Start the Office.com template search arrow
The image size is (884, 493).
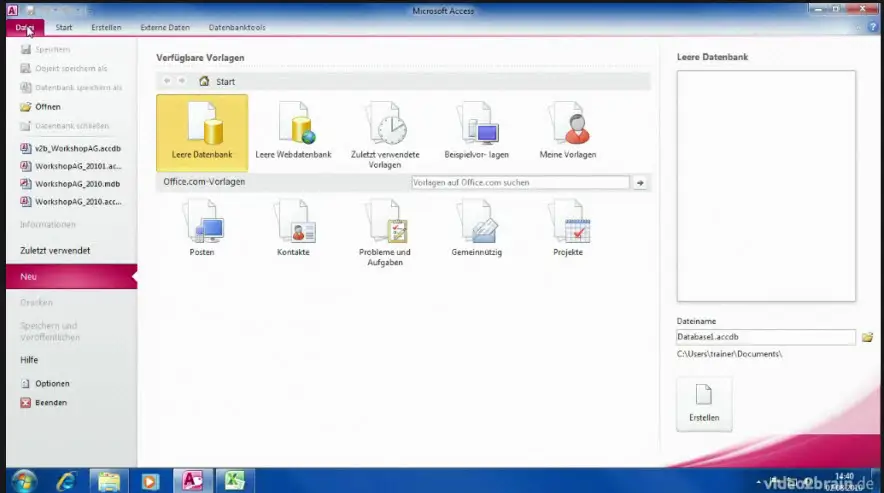(x=640, y=183)
